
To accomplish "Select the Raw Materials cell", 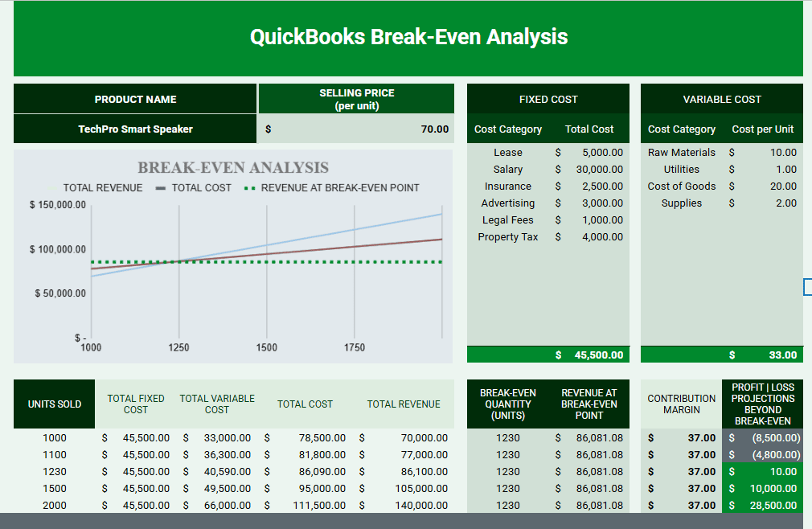I will pyautogui.click(x=682, y=152).
